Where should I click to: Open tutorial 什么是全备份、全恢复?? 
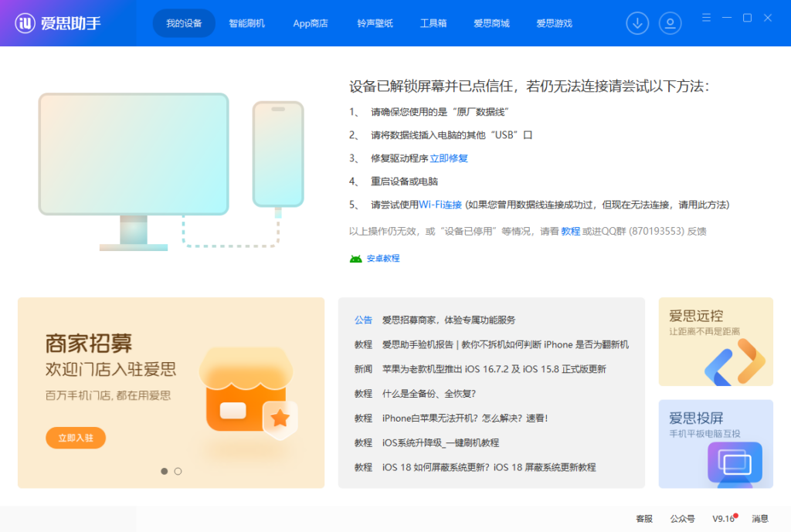tap(429, 394)
